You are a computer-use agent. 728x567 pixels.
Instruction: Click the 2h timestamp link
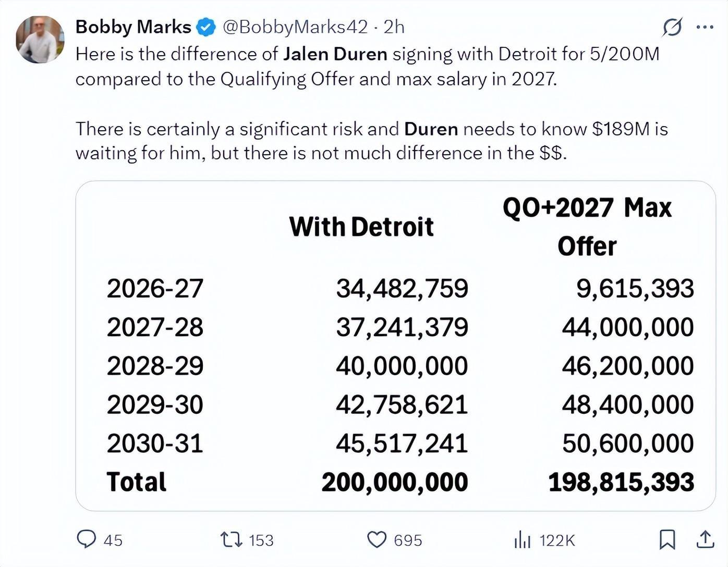[x=394, y=27]
